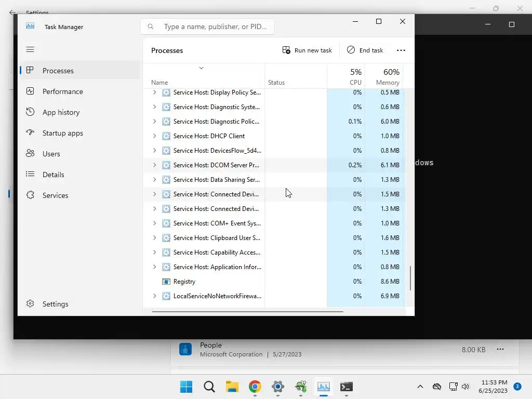Click Task Manager icon on taskbar
This screenshot has height=399, width=532.
pos(323,387)
